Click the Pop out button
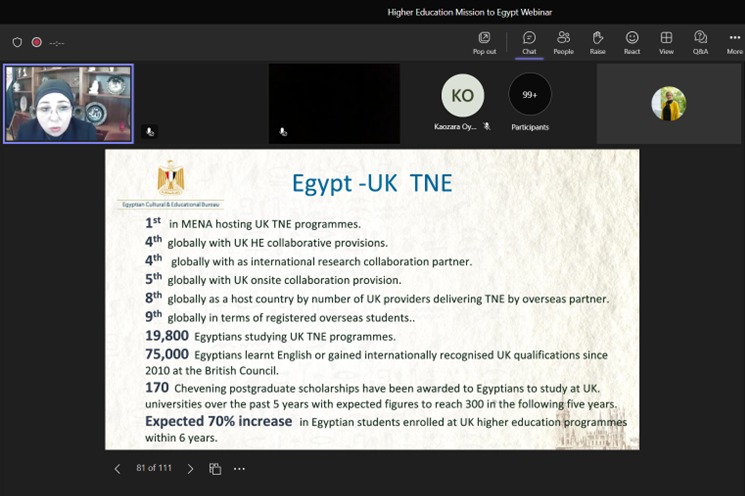 [484, 42]
